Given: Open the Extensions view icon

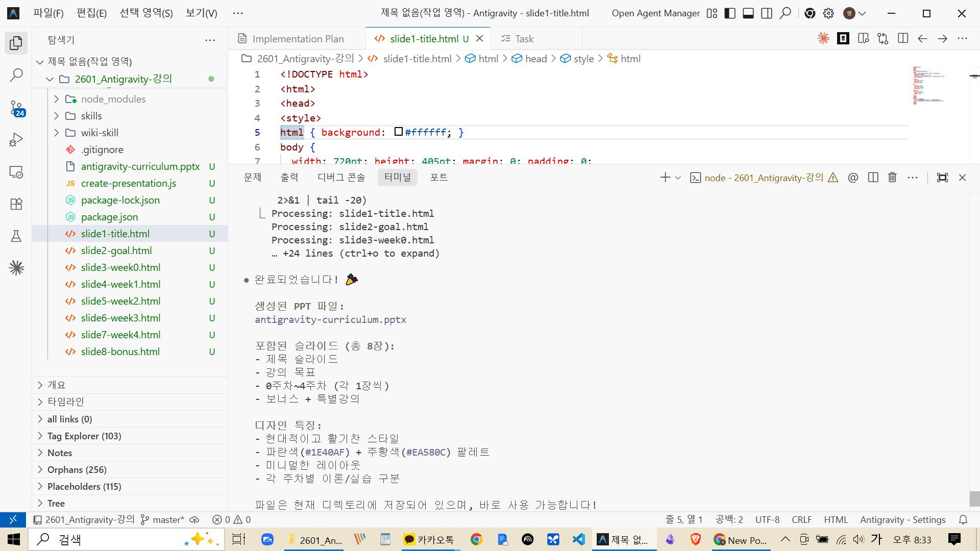Looking at the screenshot, I should coord(16,204).
